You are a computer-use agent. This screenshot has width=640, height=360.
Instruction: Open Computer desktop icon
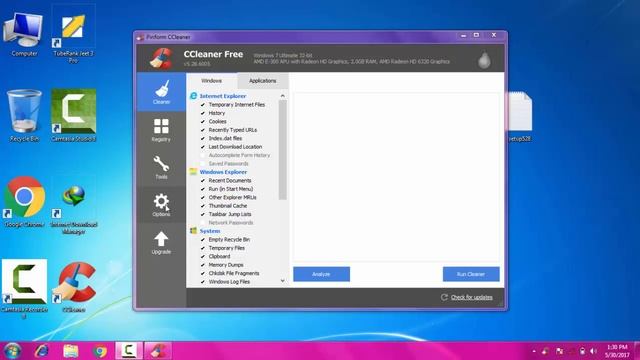(24, 34)
